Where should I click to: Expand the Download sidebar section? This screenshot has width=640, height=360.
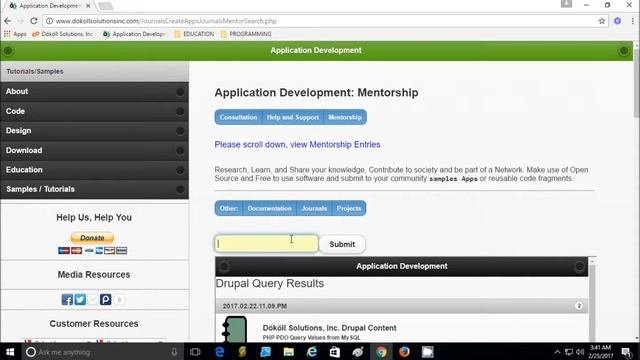click(94, 150)
